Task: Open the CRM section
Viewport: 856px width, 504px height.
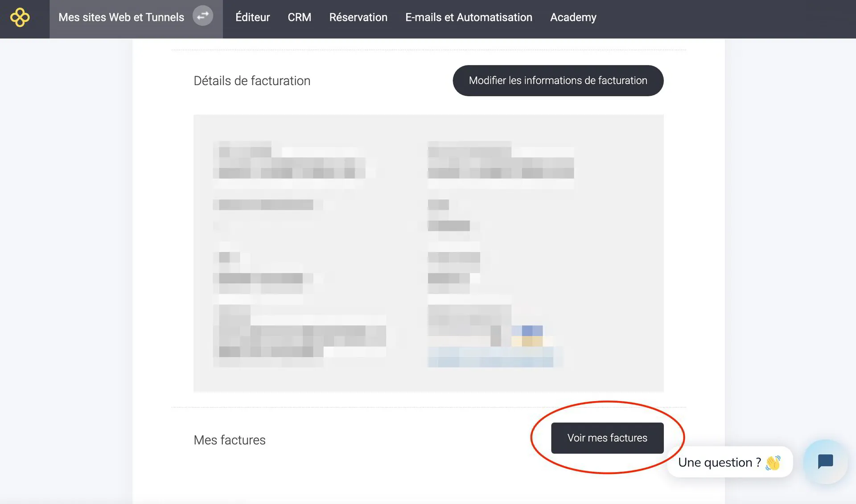Action: click(299, 17)
